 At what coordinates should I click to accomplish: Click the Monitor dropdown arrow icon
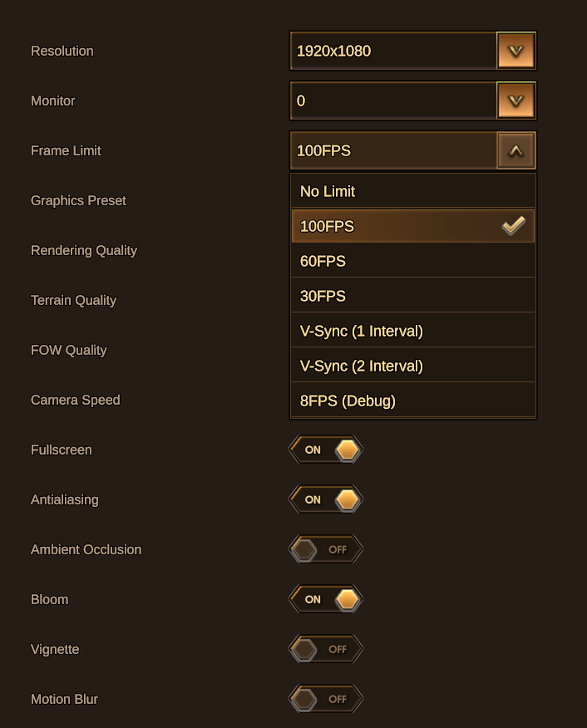pos(515,101)
